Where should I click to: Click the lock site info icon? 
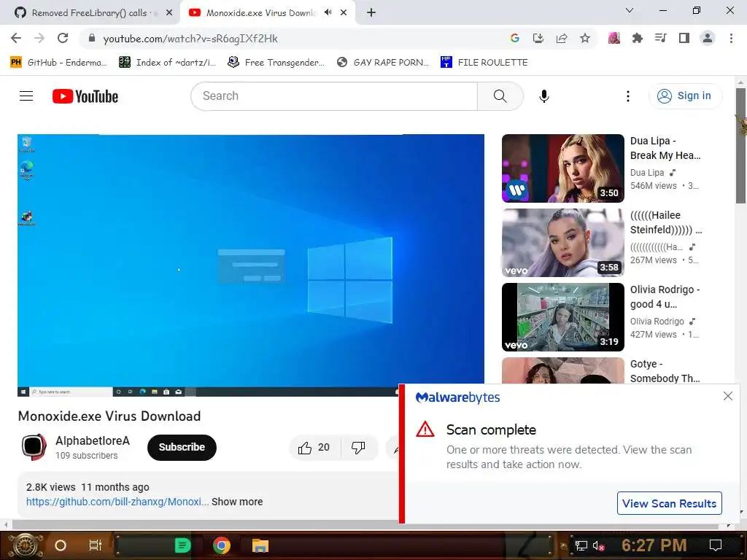[x=92, y=39]
